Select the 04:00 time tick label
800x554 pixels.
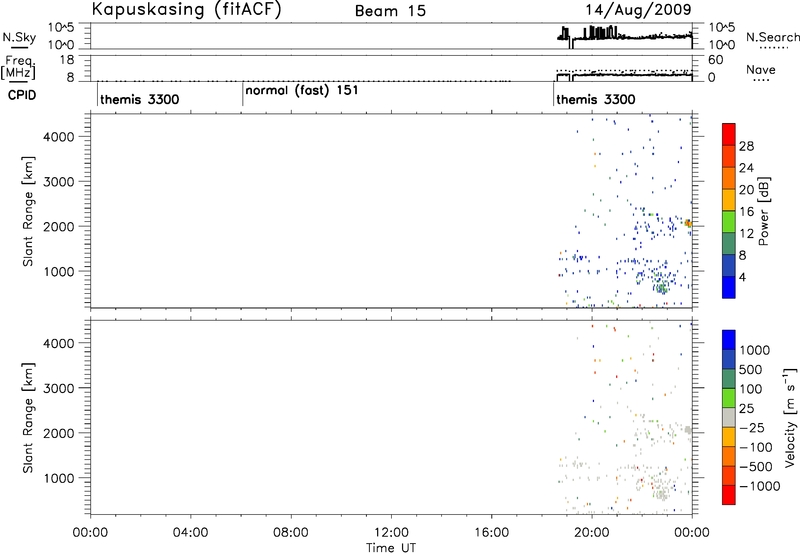pyautogui.click(x=190, y=533)
